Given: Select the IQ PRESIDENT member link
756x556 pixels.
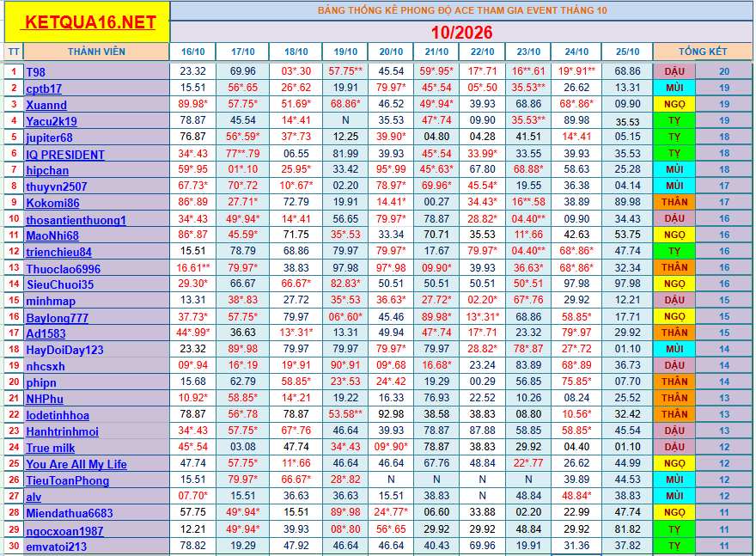Looking at the screenshot, I should pos(65,155).
